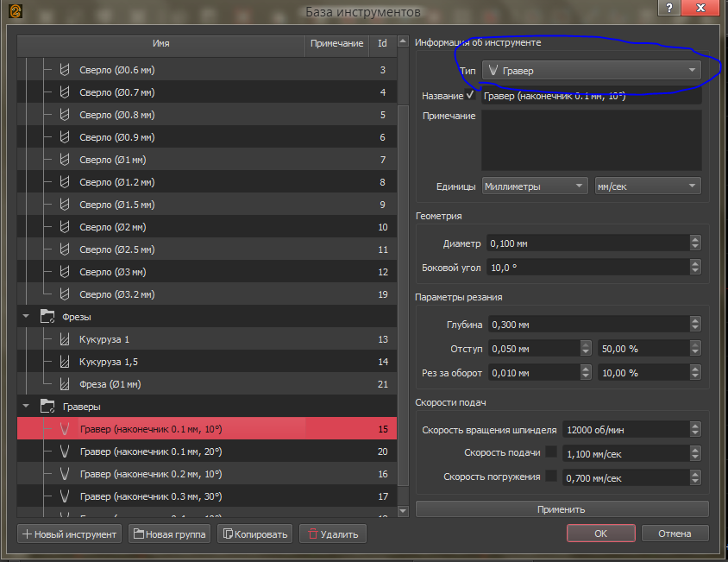
Task: Click the Диаметр 0,100 мм field
Action: 588,243
